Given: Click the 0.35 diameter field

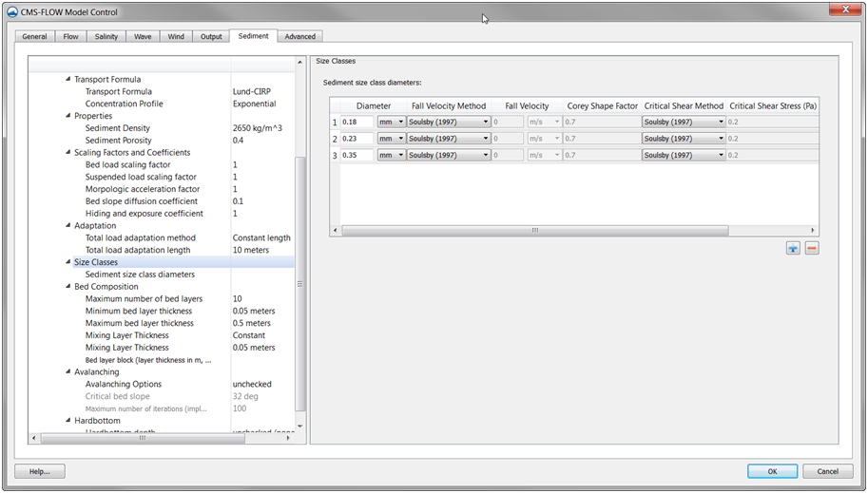Looking at the screenshot, I should [x=357, y=155].
